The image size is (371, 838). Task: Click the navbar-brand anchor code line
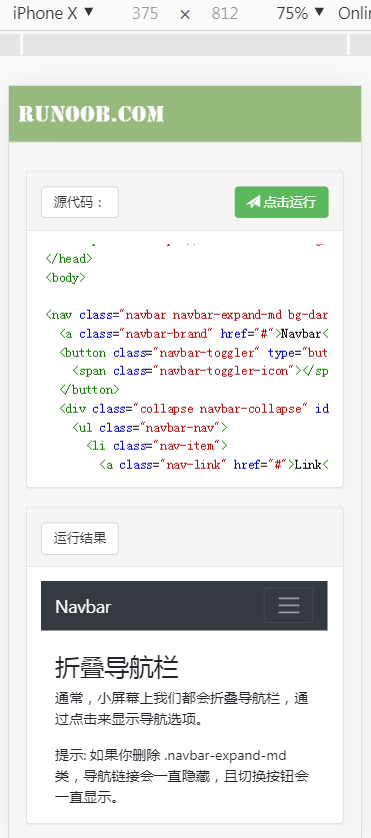(x=194, y=334)
